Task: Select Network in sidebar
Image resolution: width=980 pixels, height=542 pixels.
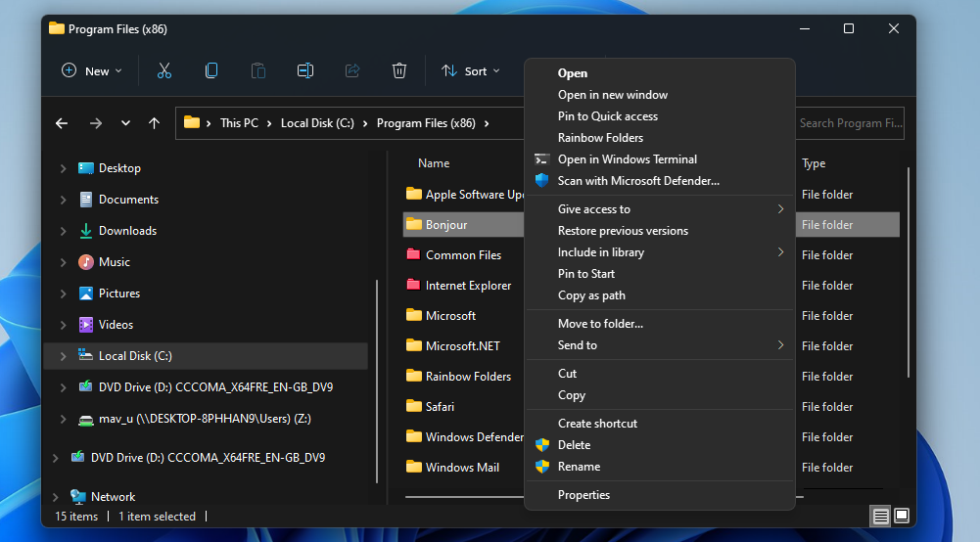Action: coord(113,497)
